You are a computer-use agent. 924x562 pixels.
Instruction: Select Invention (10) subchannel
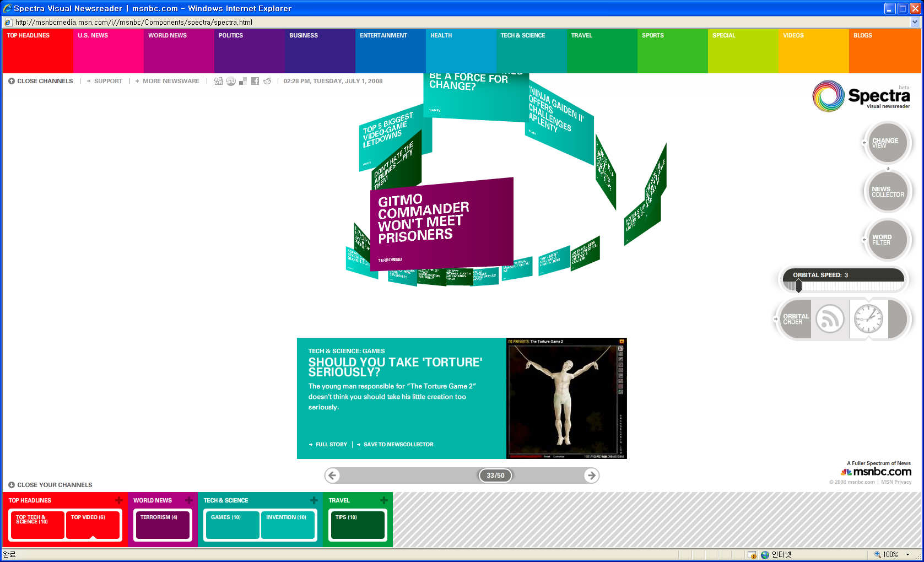[x=288, y=525]
